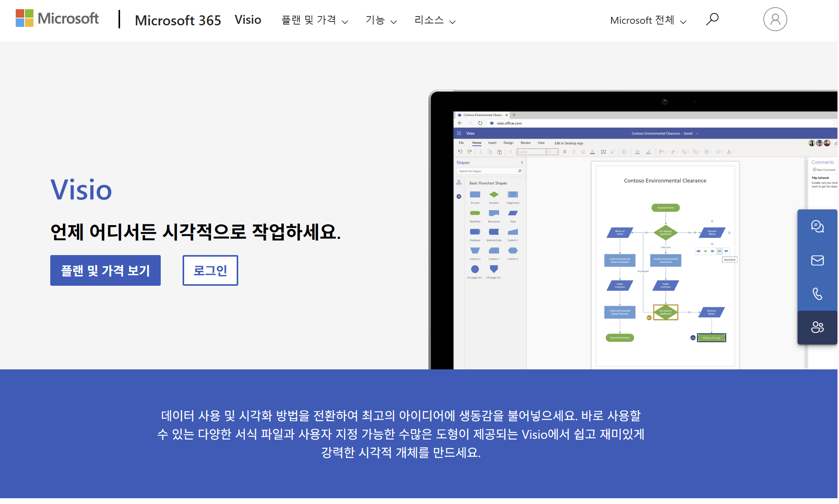Open the Microsoft 365 link

pyautogui.click(x=178, y=20)
